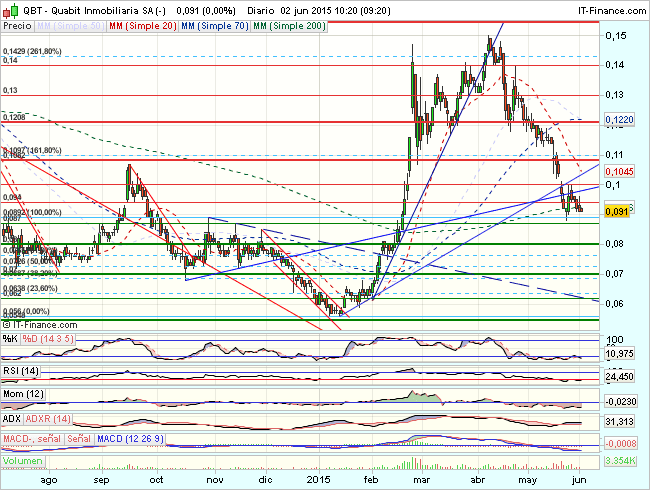
Task: Click the QBT - Quabit Inmobiliaria SA title
Action: 95,11
